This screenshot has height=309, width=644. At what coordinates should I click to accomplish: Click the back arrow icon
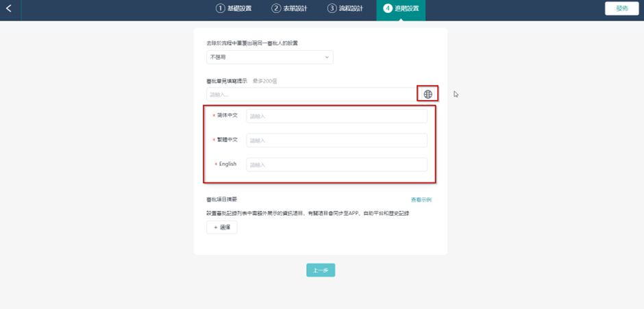(x=9, y=9)
